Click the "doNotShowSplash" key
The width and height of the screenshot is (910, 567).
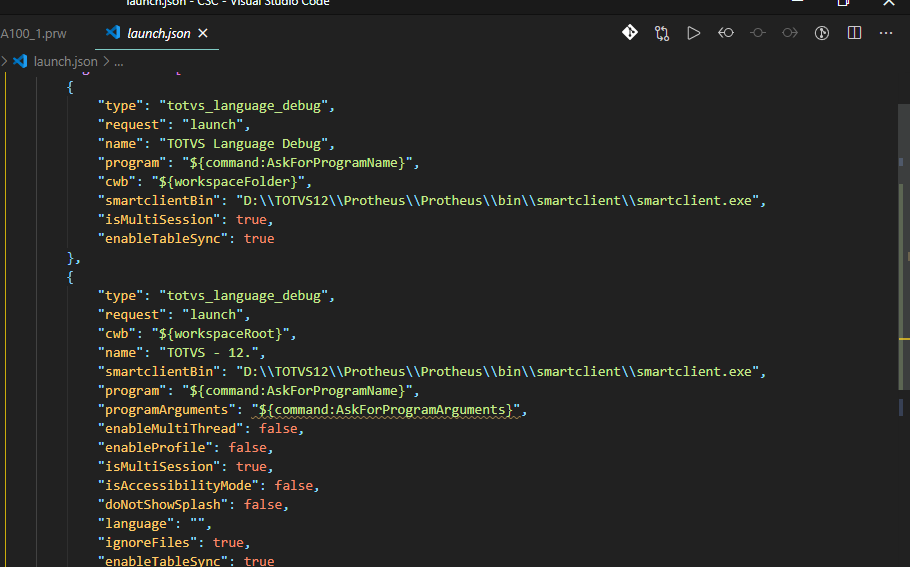(163, 504)
